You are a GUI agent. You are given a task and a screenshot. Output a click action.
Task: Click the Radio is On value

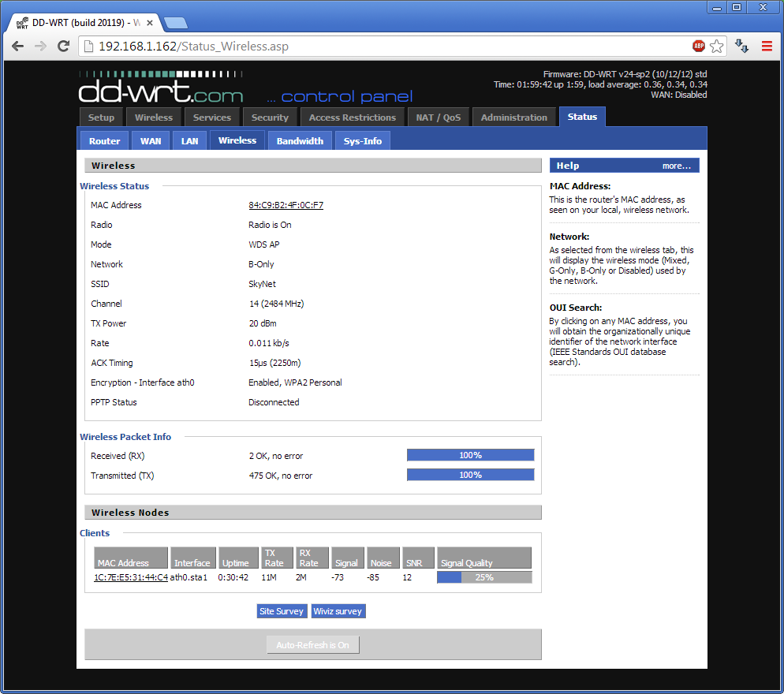point(270,225)
